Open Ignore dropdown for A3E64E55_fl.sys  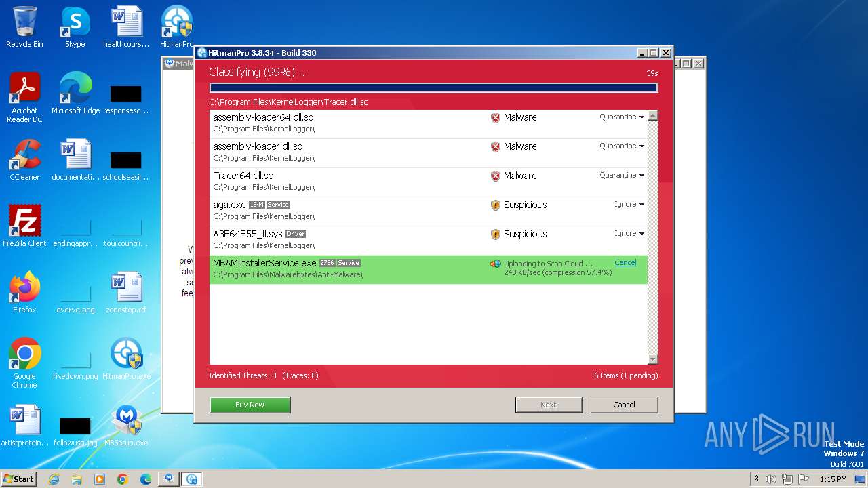tap(629, 234)
